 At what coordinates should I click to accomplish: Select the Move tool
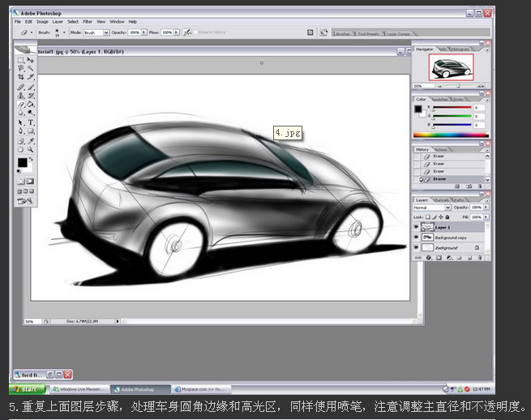tap(31, 60)
